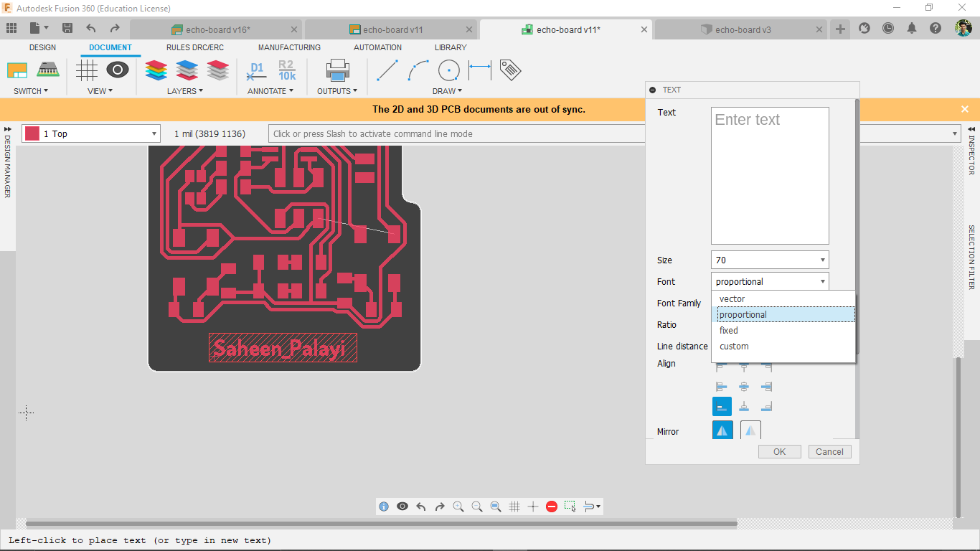
Task: Open the Size 70 dropdown
Action: click(x=770, y=260)
